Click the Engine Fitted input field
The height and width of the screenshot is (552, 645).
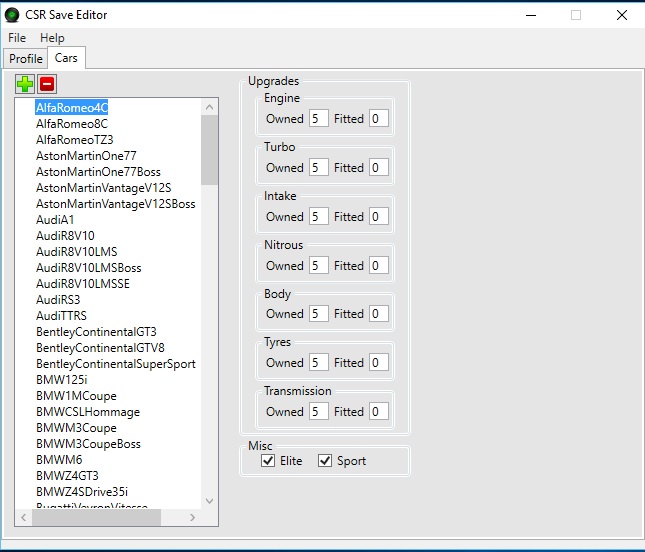click(378, 118)
